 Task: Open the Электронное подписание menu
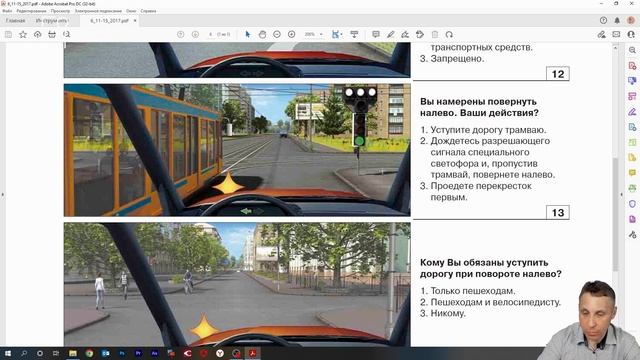(x=98, y=11)
